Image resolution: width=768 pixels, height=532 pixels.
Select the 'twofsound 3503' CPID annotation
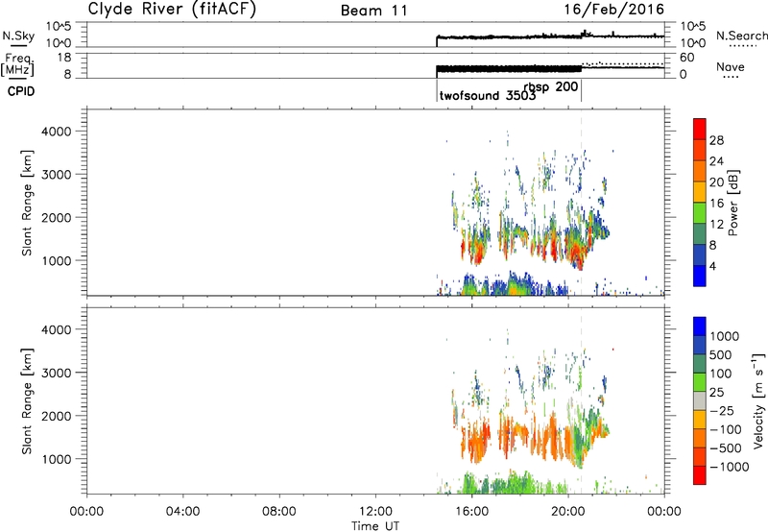(x=488, y=95)
